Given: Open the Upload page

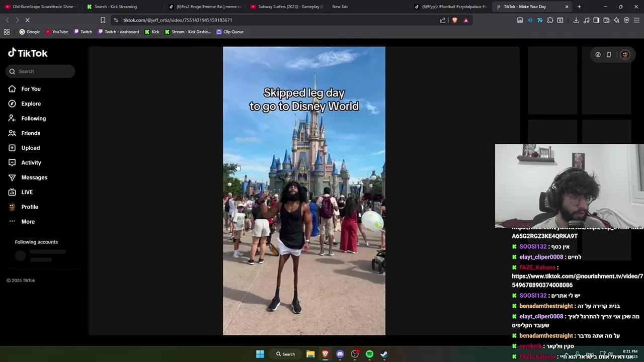Looking at the screenshot, I should point(24,148).
